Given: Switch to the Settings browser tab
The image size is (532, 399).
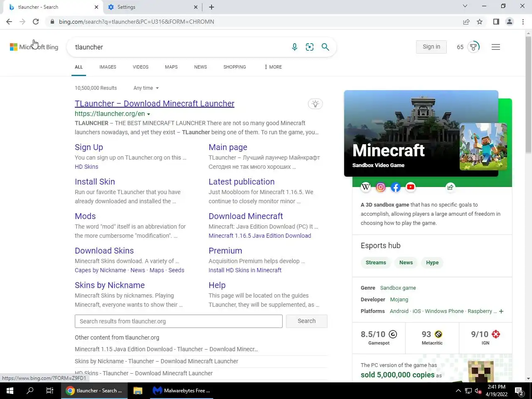Looking at the screenshot, I should click(152, 7).
